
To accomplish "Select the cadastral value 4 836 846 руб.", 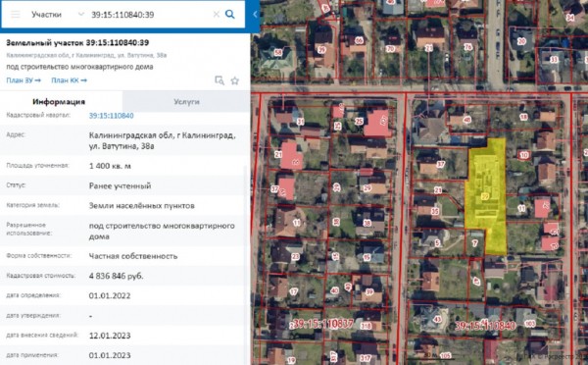I will coord(116,276).
